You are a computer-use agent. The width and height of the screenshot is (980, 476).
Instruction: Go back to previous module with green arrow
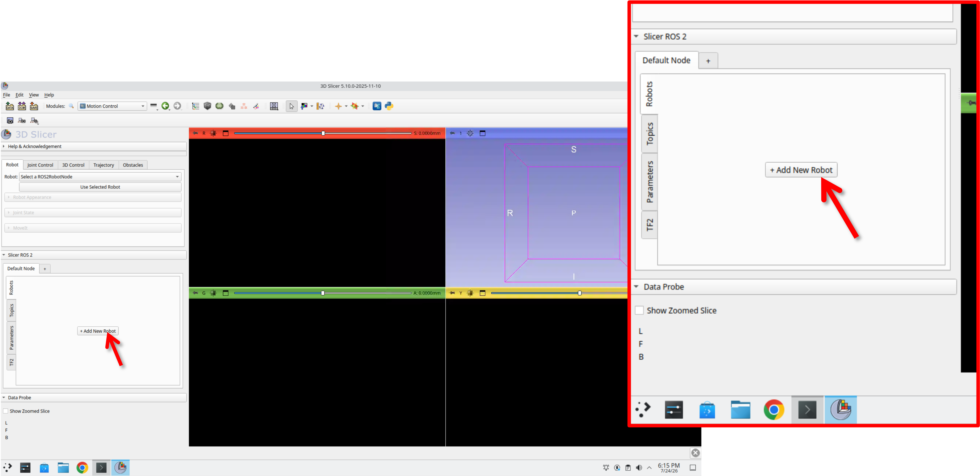click(165, 106)
